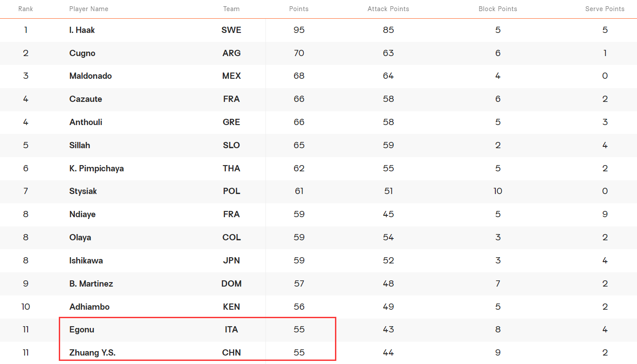Open Stysiak's player row

83,191
